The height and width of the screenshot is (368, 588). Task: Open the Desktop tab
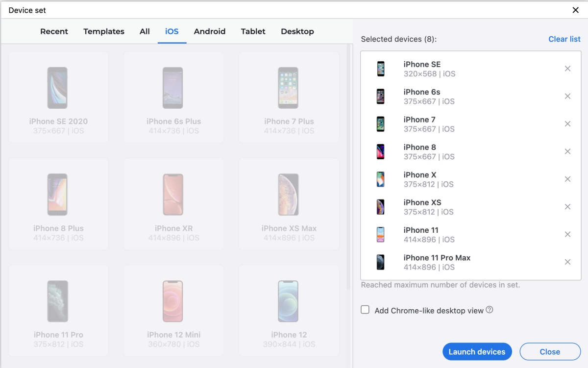(297, 31)
